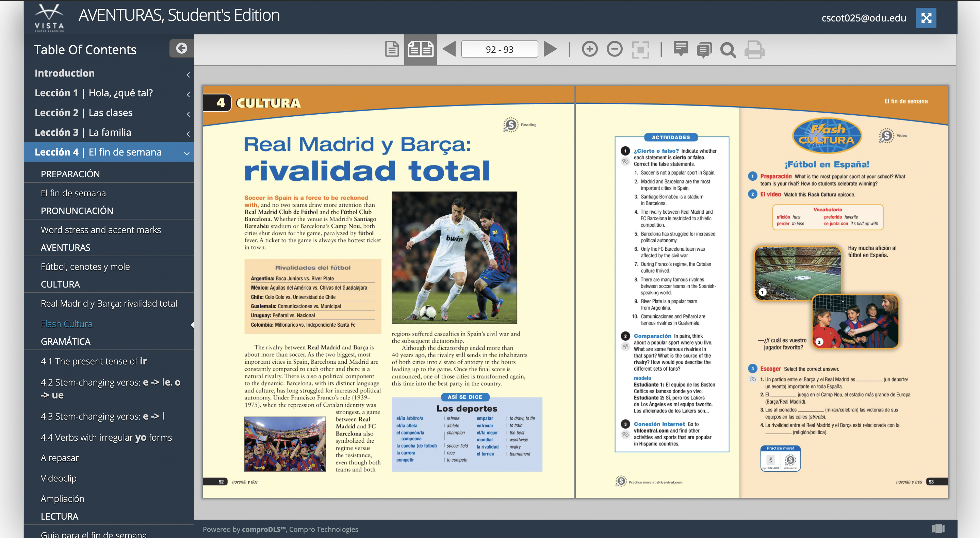This screenshot has width=980, height=538.
Task: Click the PREPARACIÓN heading
Action: (x=70, y=174)
